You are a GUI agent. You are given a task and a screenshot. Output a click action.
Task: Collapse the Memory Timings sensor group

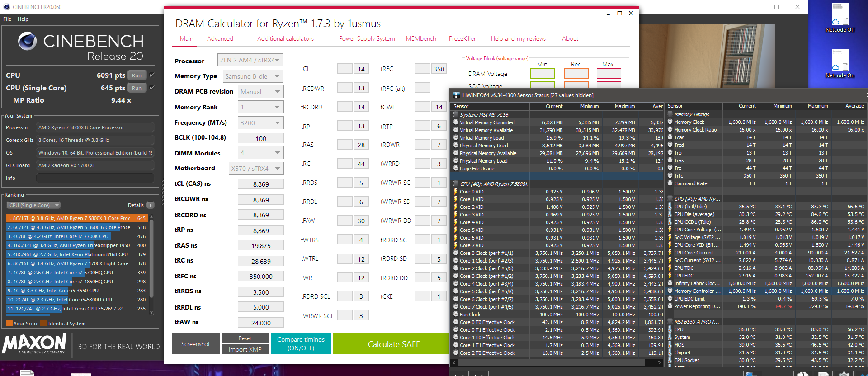(670, 114)
